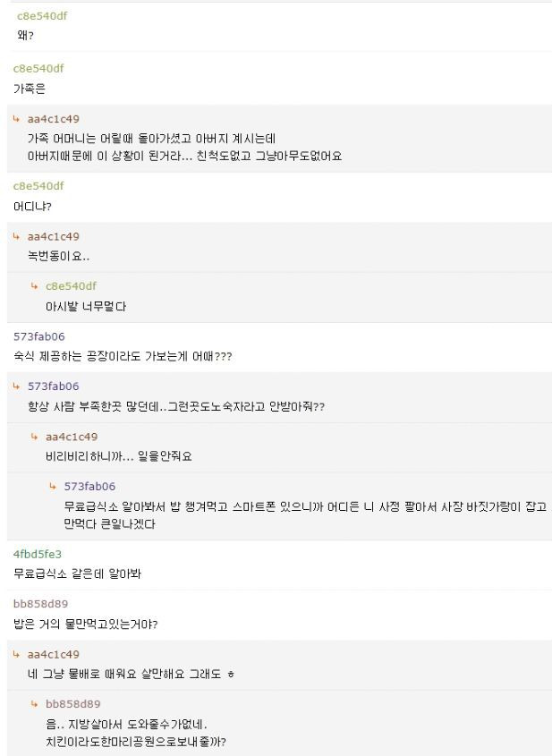
Task: Click the "왜?" comment text
Action: pos(25,36)
